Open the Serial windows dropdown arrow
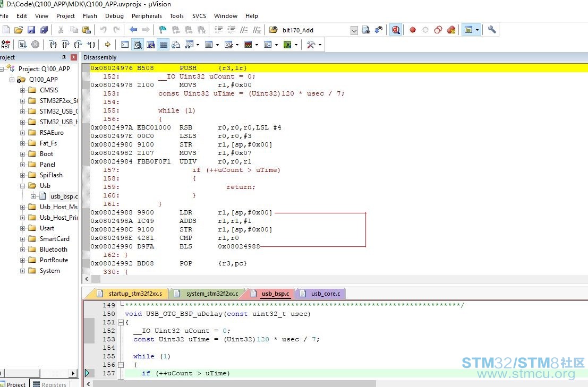588x387 pixels. pyautogui.click(x=237, y=45)
